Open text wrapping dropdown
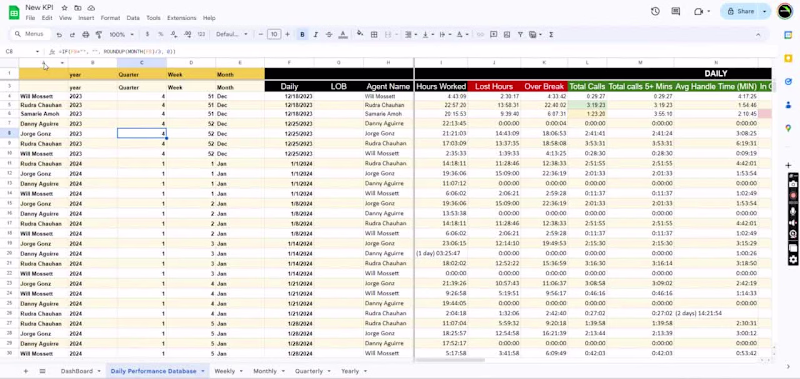Image resolution: width=800 pixels, height=379 pixels. 444,34
